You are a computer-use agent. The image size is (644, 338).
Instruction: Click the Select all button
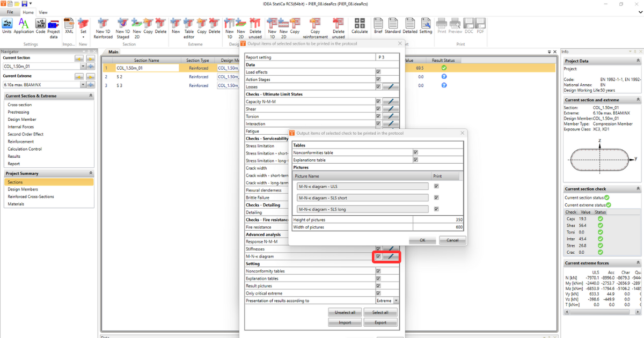tap(380, 312)
